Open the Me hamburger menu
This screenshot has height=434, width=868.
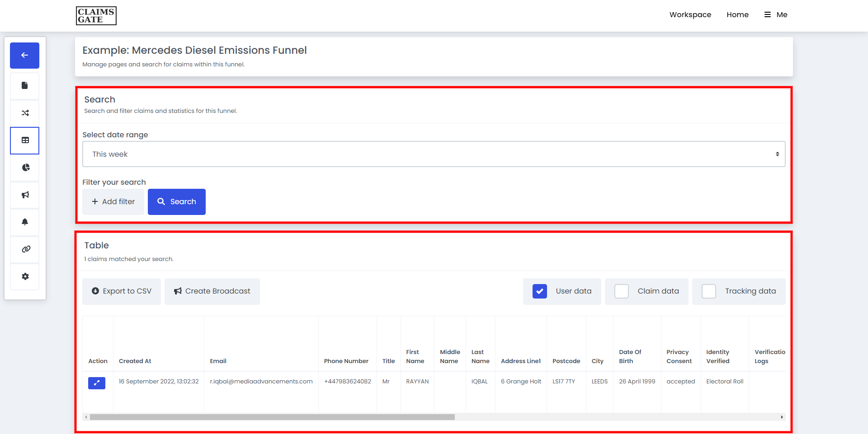(776, 14)
